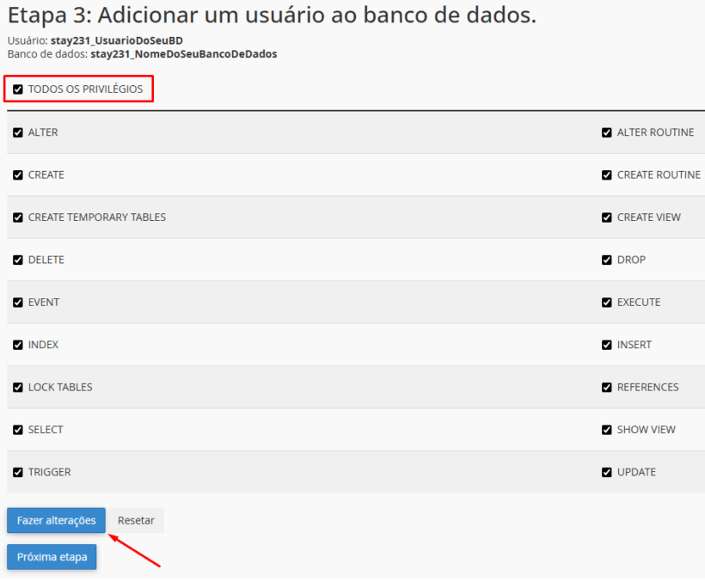
Task: Uncheck the CREATE ROUTINE privilege
Action: click(607, 175)
